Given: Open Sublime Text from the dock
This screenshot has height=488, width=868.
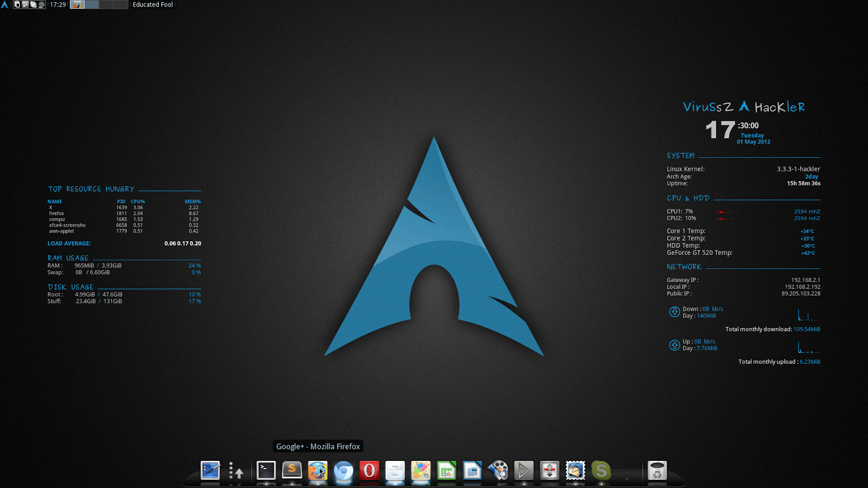Looking at the screenshot, I should [292, 470].
